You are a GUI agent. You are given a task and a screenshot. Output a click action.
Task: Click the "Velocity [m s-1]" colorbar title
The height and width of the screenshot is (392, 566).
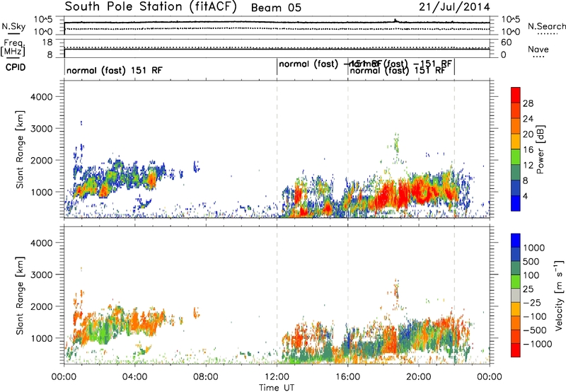[559, 295]
